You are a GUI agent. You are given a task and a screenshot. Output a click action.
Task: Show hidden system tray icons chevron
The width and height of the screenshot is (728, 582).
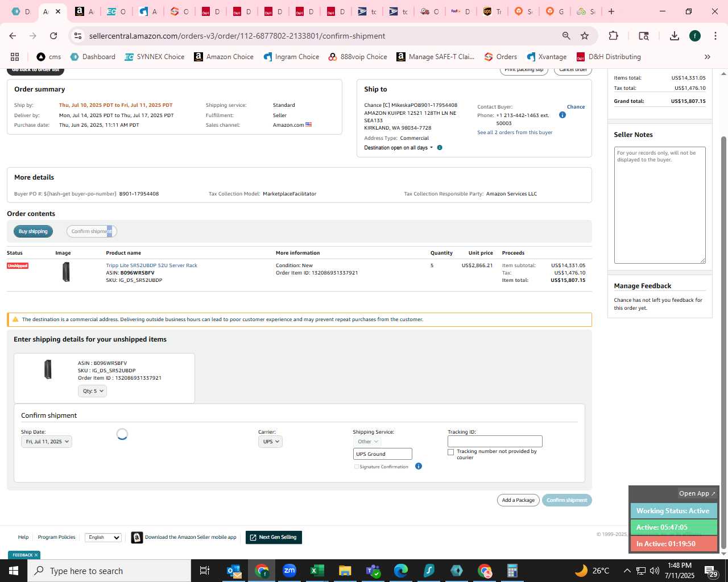[627, 571]
